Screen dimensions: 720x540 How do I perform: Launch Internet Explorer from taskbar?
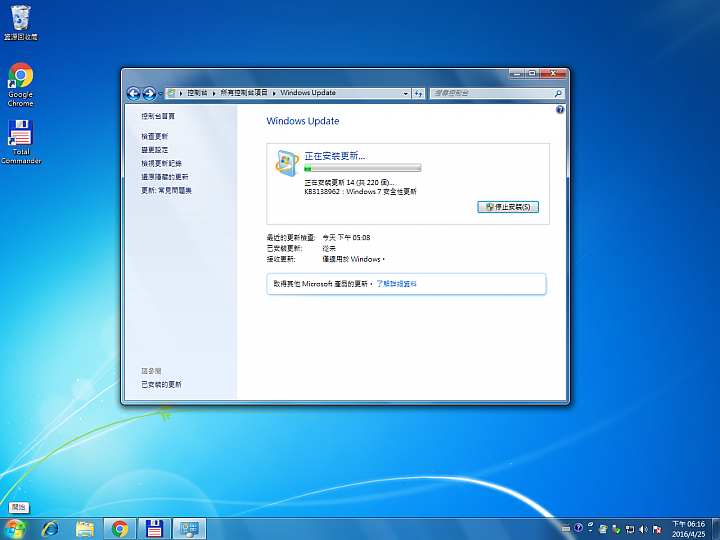click(50, 529)
